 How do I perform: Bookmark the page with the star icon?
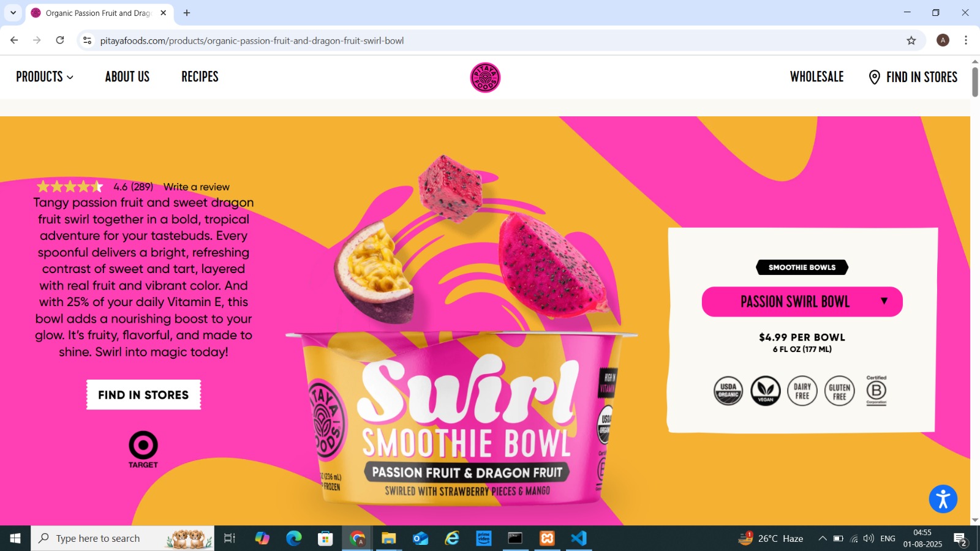point(911,40)
